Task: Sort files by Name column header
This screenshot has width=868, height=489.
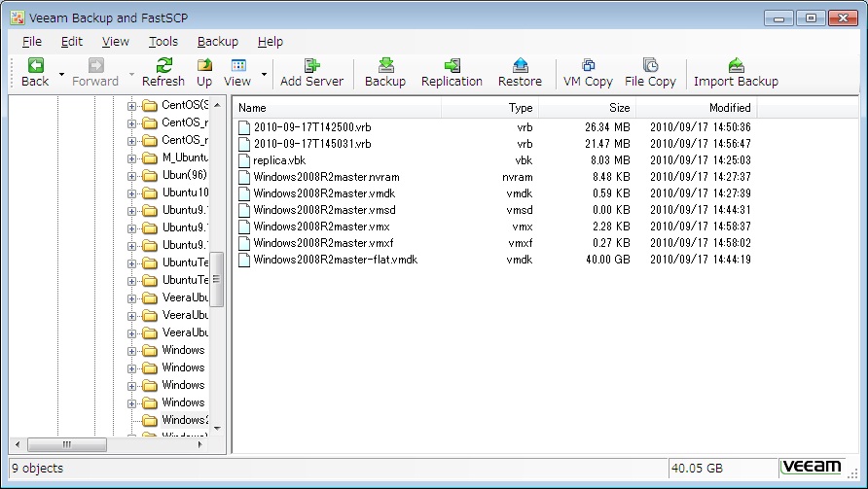Action: point(337,108)
